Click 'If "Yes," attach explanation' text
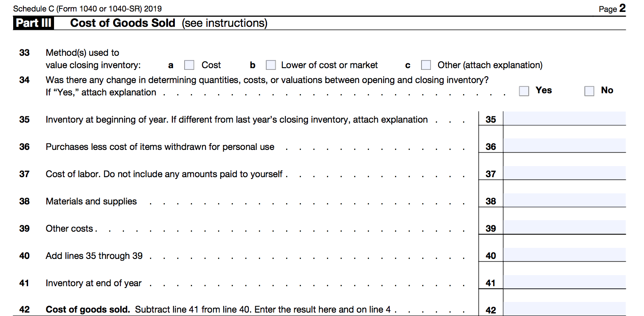The image size is (644, 316). 101,92
